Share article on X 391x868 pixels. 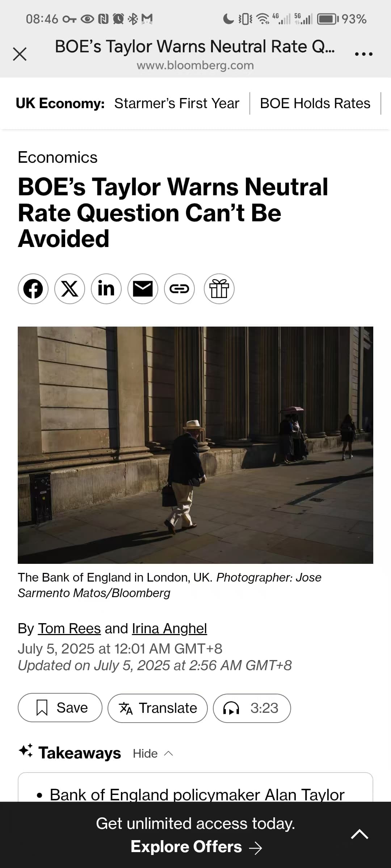(x=70, y=289)
